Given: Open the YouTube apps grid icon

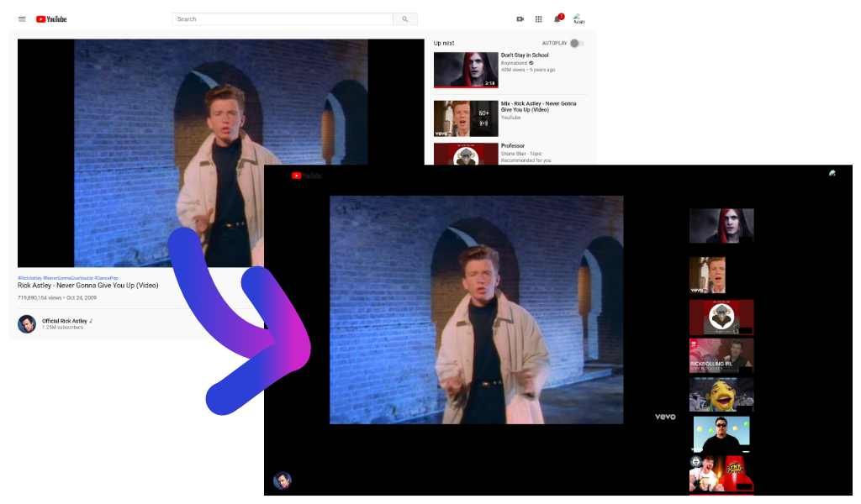Looking at the screenshot, I should [539, 19].
